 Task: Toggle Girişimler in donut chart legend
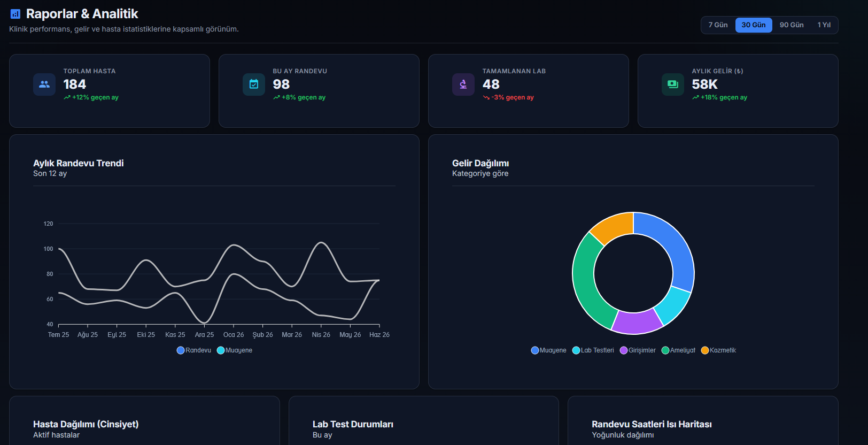tap(638, 350)
